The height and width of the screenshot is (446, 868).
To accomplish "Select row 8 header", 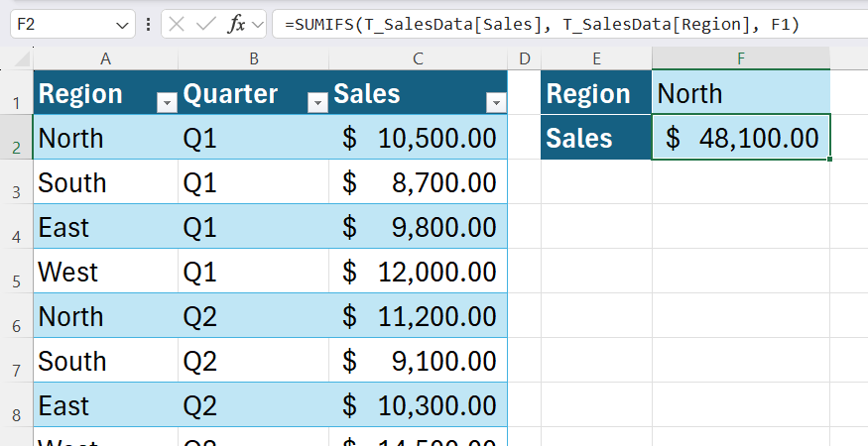I will 17,404.
